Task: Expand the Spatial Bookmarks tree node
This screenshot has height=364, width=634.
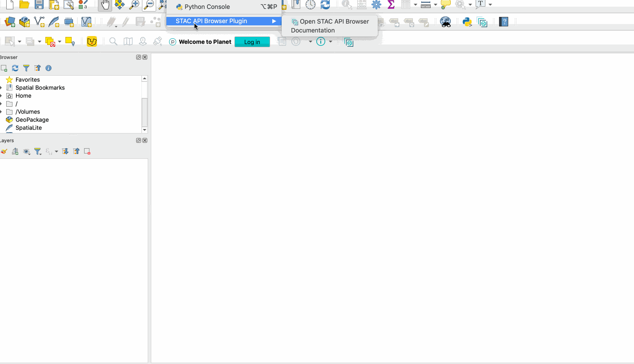Action: coord(1,88)
